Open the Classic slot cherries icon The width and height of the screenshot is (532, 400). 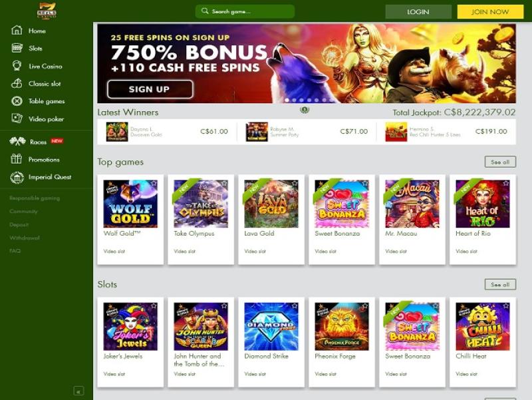(x=17, y=83)
